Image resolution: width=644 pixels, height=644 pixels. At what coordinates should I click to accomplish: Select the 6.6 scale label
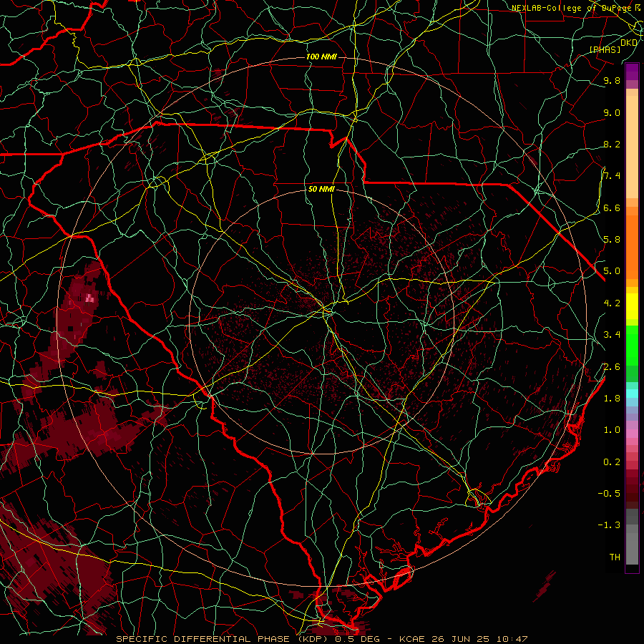612,208
